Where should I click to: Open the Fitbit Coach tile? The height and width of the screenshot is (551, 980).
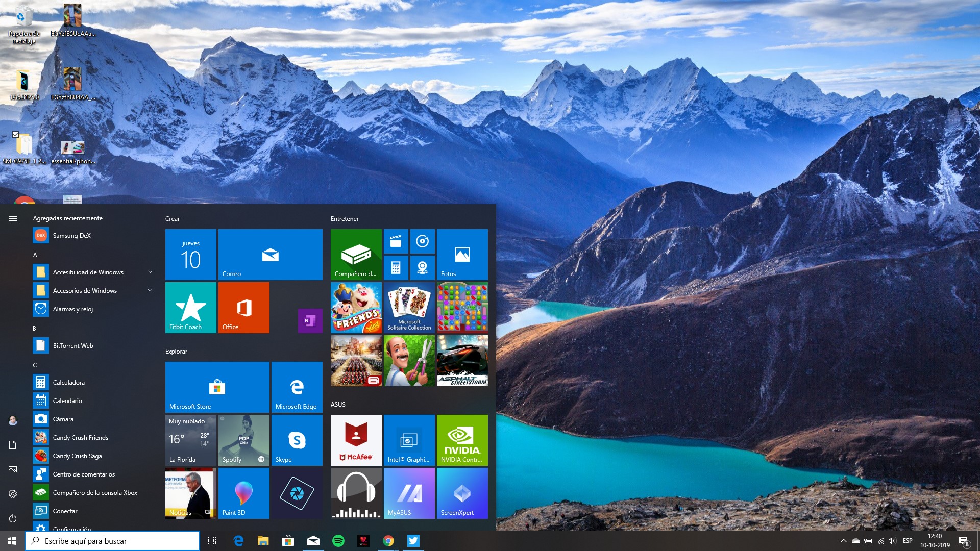(191, 308)
